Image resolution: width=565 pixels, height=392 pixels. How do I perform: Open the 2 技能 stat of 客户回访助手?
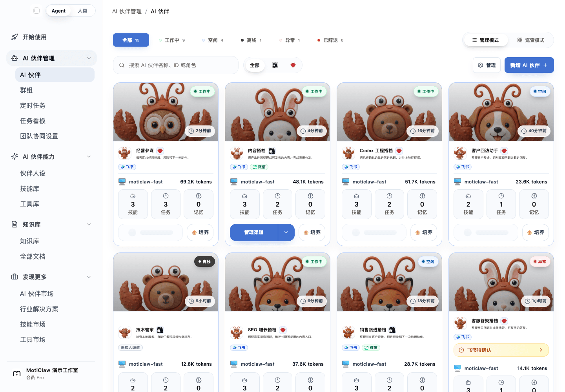(x=468, y=204)
